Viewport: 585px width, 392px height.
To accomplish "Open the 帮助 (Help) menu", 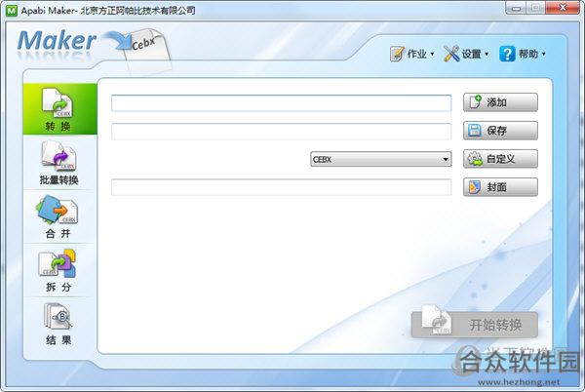I will point(523,54).
